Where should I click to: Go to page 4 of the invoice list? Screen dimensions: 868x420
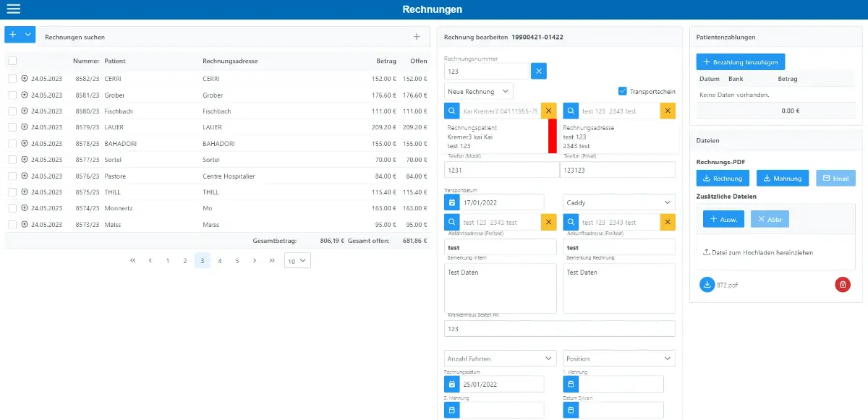click(x=220, y=260)
